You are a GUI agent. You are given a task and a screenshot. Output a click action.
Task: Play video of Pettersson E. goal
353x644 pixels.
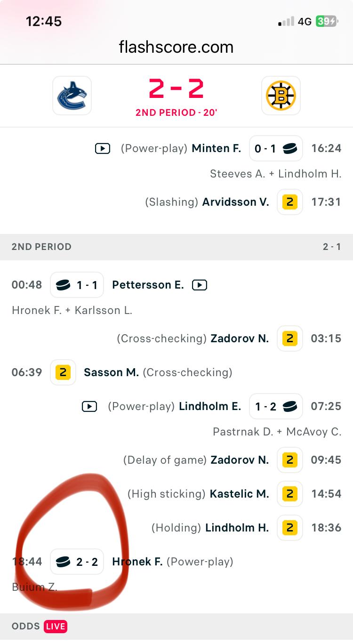click(200, 285)
